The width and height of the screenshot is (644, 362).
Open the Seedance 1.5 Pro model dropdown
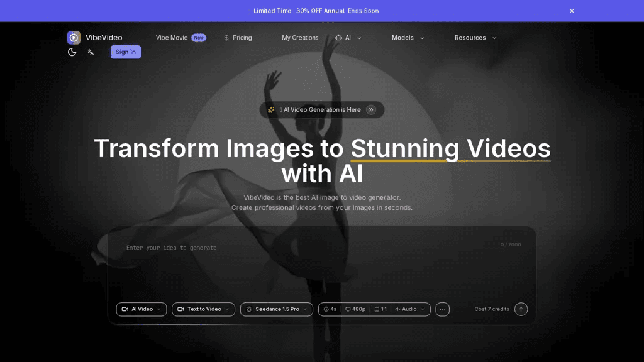(x=277, y=309)
